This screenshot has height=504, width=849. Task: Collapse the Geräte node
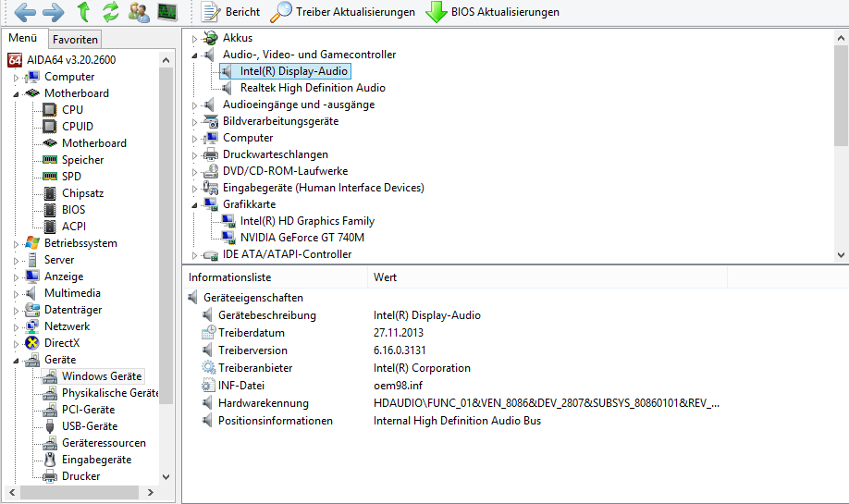[x=16, y=361]
